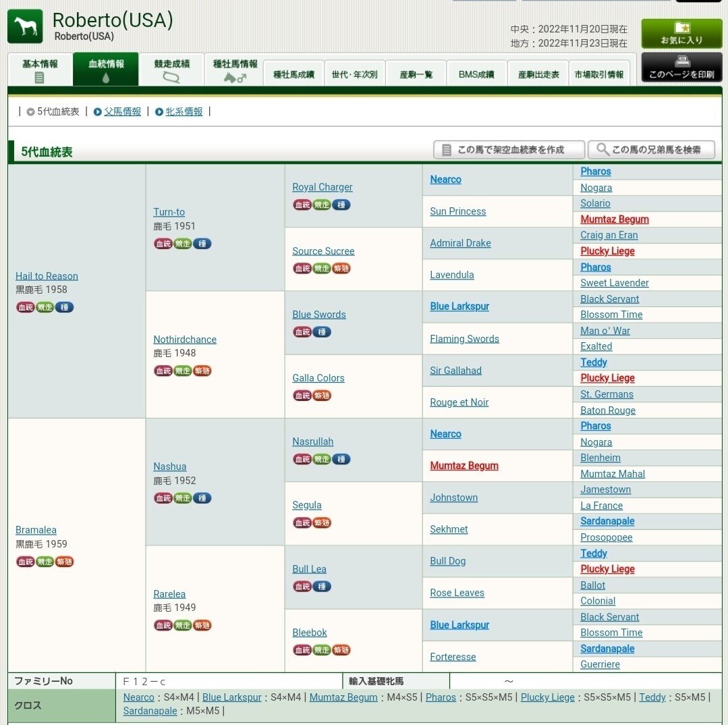Open Flaming Swords horse link
Screen dimensions: 728x725
pos(464,339)
